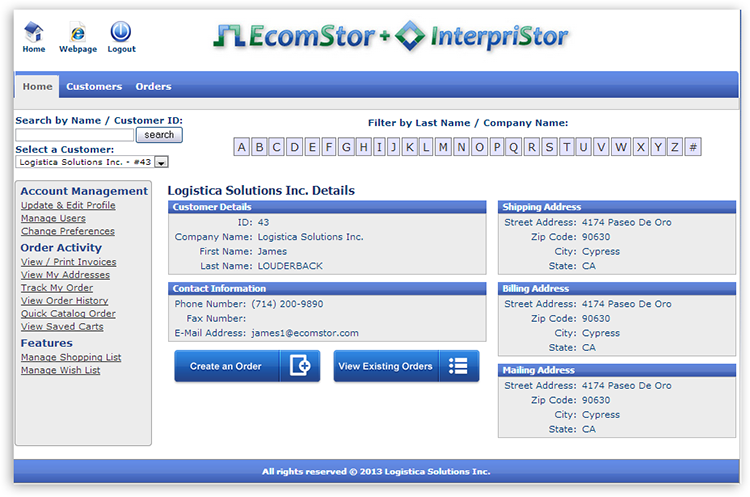The width and height of the screenshot is (750, 497).
Task: Click the last name LOUDERBACK
Action: click(290, 266)
